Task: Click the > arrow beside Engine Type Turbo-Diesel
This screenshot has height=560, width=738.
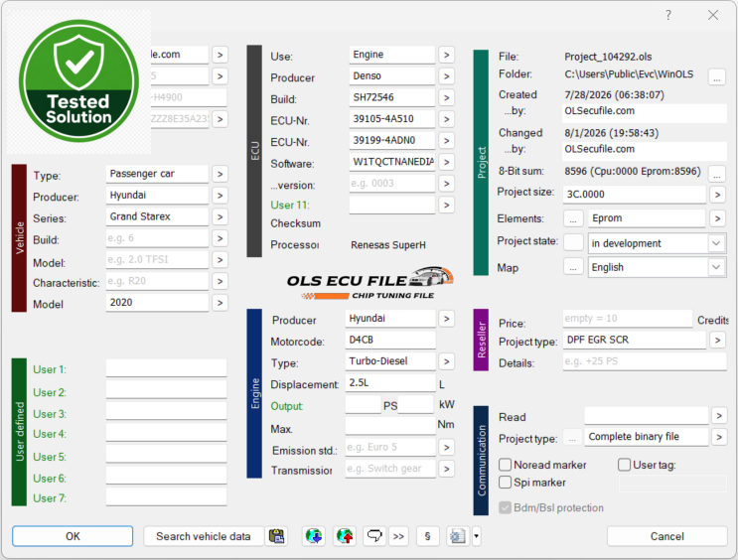Action: tap(446, 361)
